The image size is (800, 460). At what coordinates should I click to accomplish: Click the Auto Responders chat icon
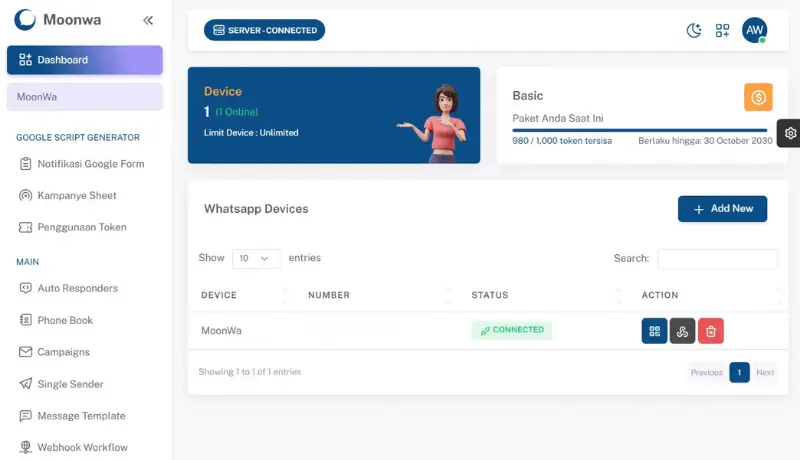26,288
